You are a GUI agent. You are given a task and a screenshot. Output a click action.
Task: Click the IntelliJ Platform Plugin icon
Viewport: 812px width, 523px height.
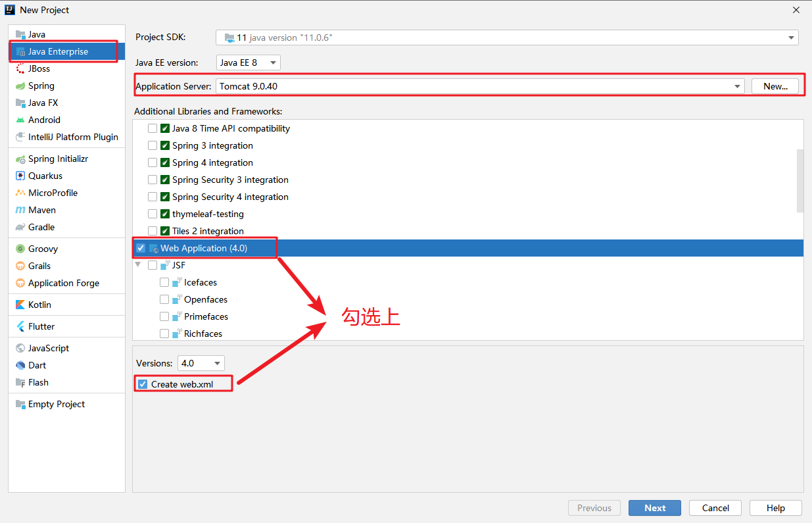[20, 137]
